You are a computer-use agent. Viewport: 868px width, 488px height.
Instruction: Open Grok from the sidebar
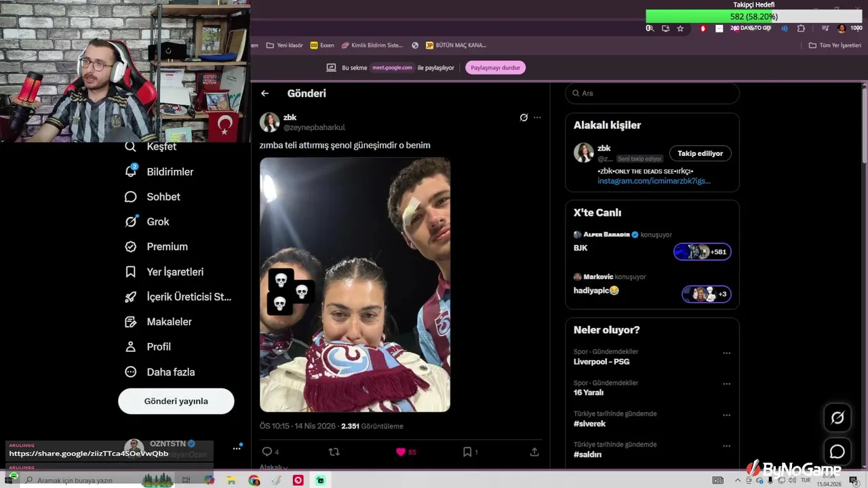pyautogui.click(x=147, y=222)
